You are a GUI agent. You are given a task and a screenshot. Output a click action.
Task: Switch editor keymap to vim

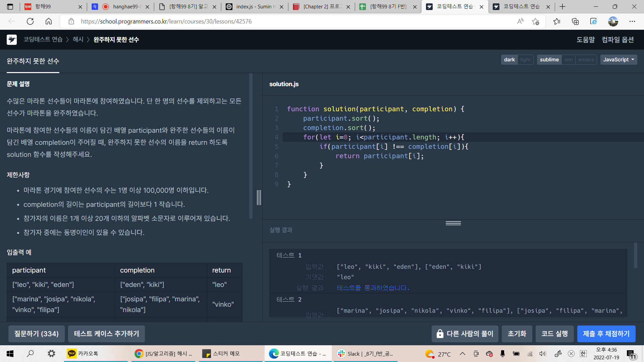click(568, 60)
